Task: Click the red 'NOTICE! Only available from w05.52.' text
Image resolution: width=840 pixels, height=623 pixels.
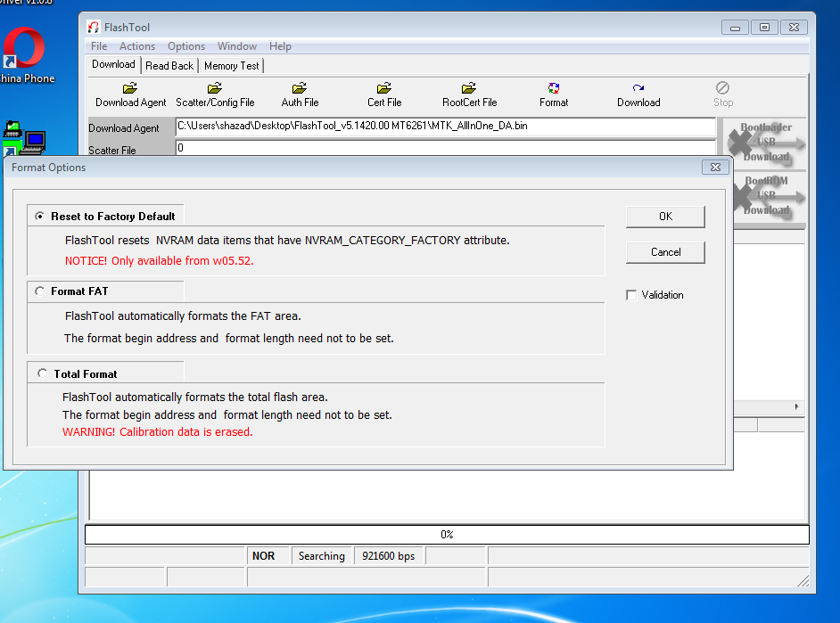Action: pos(159,260)
